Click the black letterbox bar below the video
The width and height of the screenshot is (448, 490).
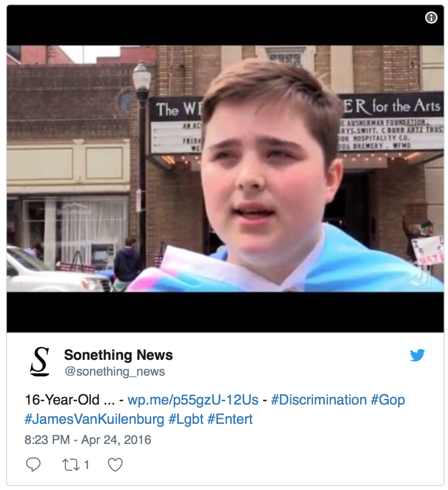pyautogui.click(x=225, y=312)
